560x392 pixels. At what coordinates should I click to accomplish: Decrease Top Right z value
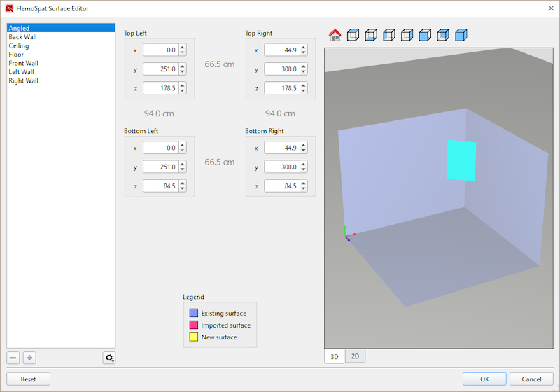click(x=304, y=91)
